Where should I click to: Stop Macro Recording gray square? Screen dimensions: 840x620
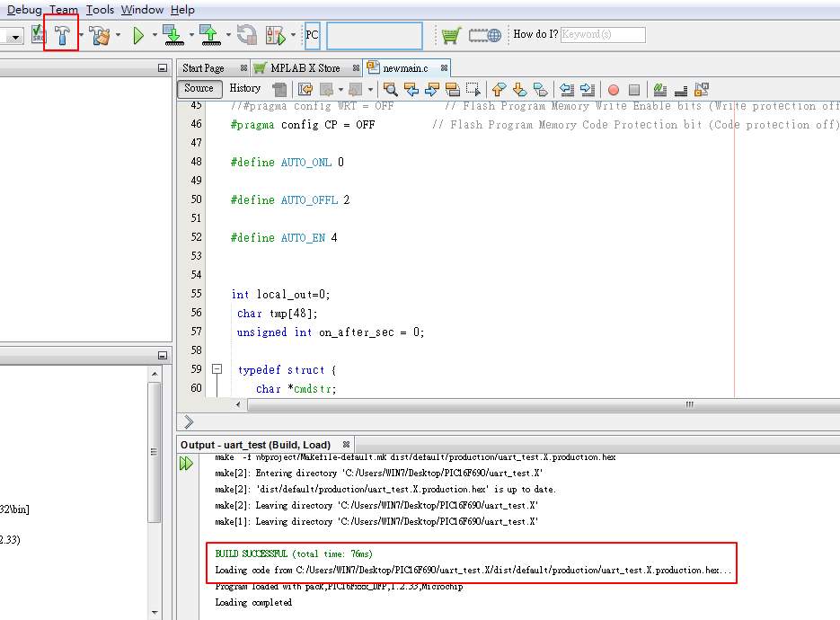point(634,90)
